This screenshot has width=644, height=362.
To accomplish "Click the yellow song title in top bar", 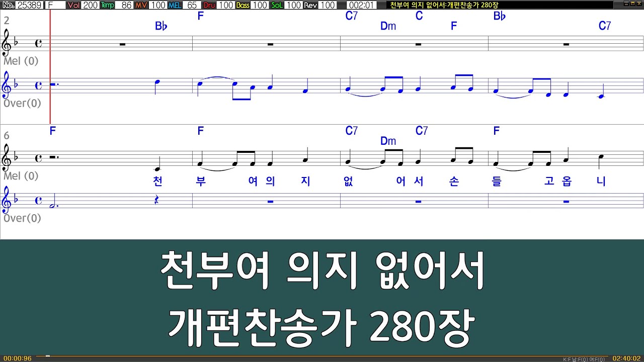I will tap(444, 5).
